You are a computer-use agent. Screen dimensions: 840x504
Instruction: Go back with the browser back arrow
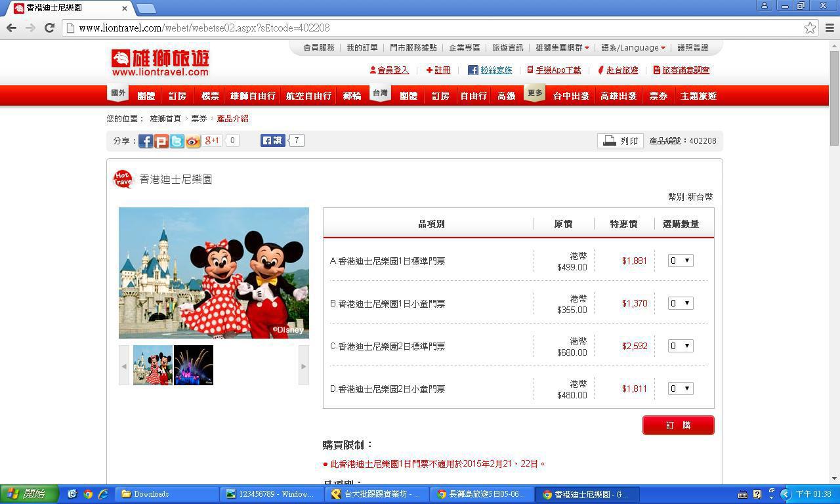click(x=11, y=28)
